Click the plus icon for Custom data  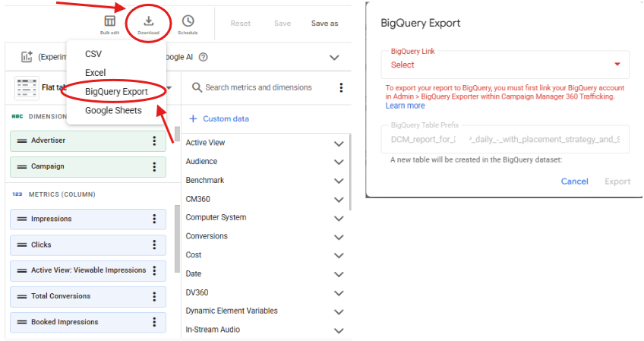click(193, 118)
